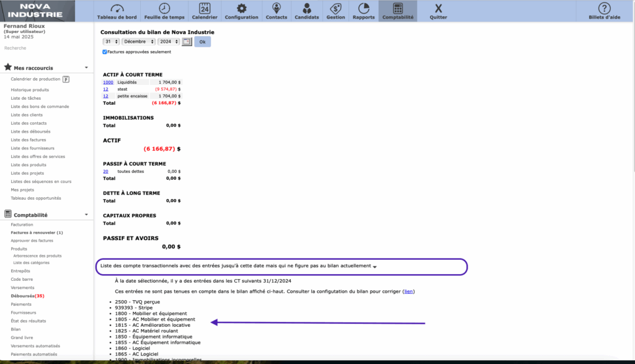
Task: Open calendar date picker icon beside year
Action: point(187,42)
